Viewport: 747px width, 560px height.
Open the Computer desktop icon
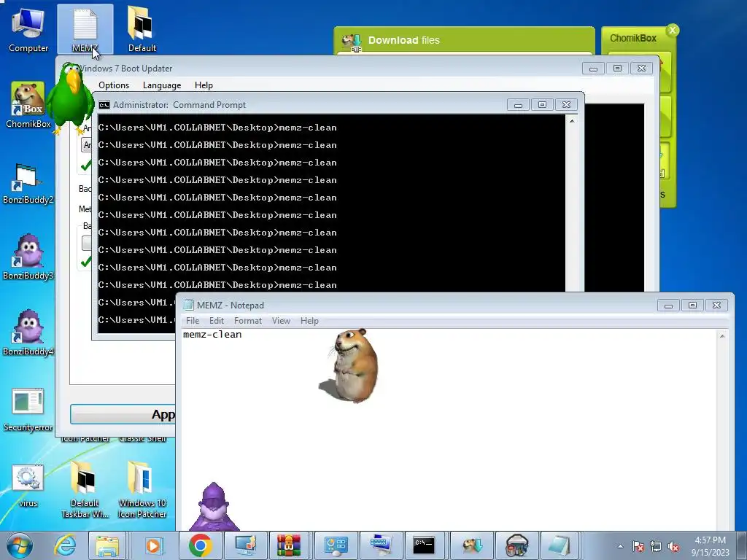pyautogui.click(x=28, y=29)
